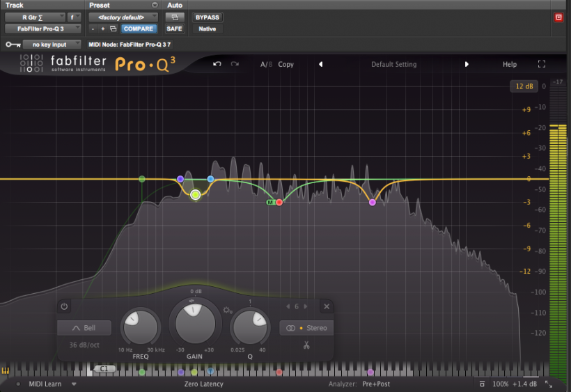Toggle the BYPASS button
The image size is (571, 392).
coord(208,17)
